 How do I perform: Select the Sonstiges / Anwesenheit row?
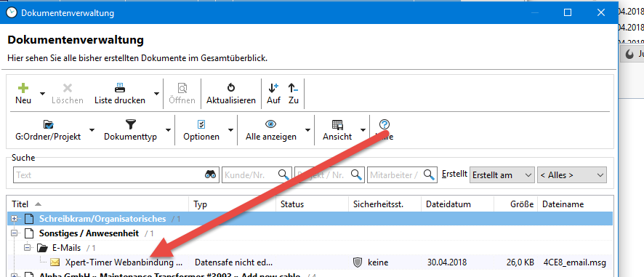pyautogui.click(x=310, y=233)
